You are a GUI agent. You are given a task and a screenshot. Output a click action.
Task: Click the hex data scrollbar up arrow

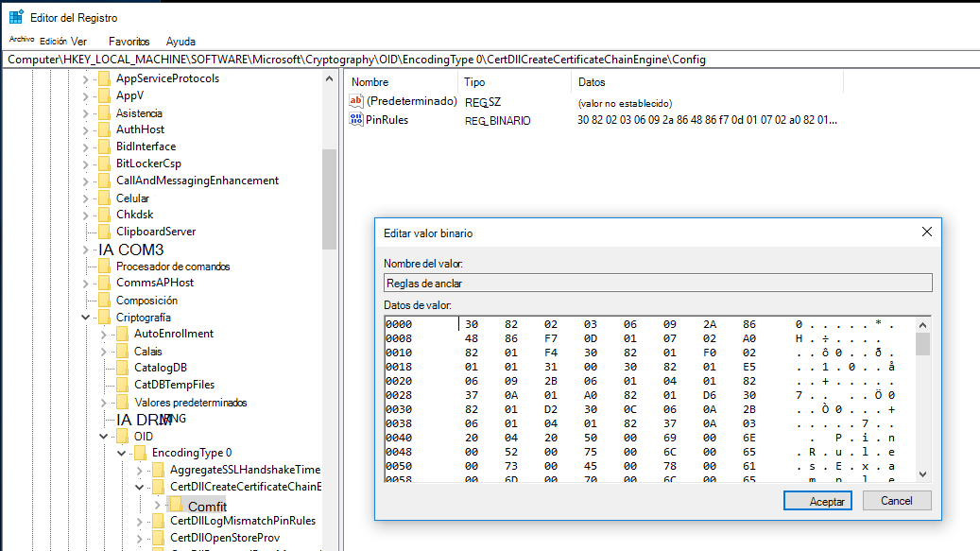click(x=922, y=325)
